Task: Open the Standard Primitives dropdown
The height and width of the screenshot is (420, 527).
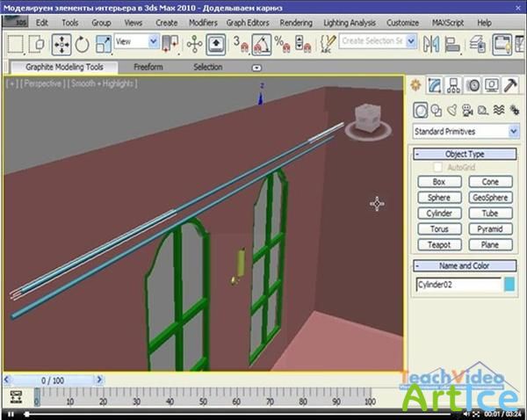Action: (x=513, y=131)
